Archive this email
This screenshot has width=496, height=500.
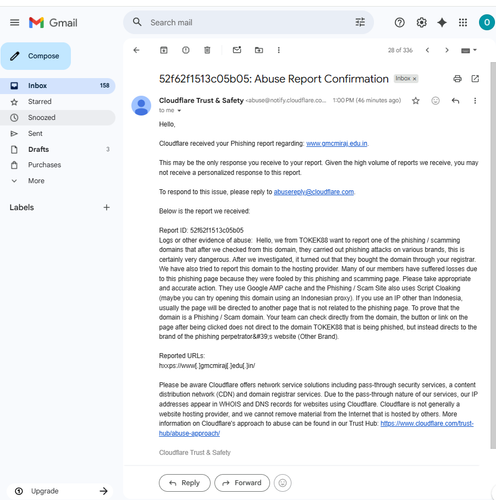coord(164,50)
